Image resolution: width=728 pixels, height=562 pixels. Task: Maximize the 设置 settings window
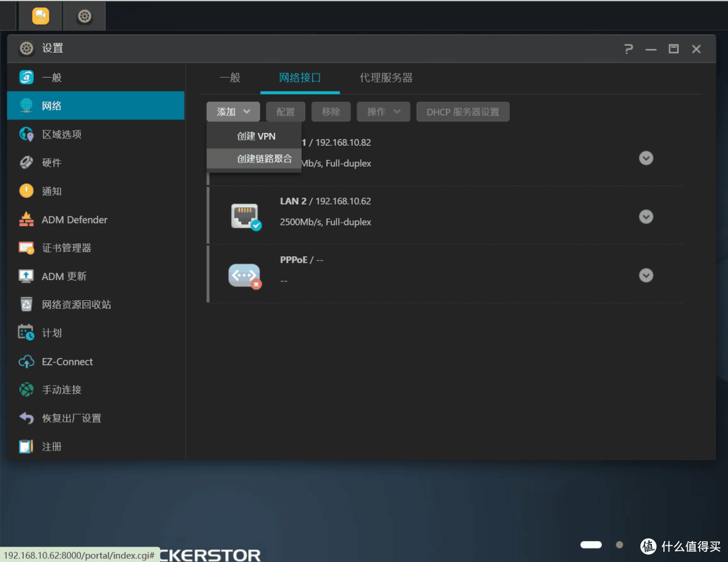pyautogui.click(x=673, y=49)
